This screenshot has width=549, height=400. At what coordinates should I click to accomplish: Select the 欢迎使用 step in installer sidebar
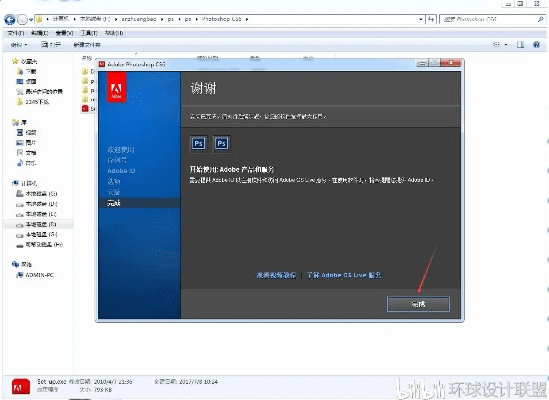121,150
